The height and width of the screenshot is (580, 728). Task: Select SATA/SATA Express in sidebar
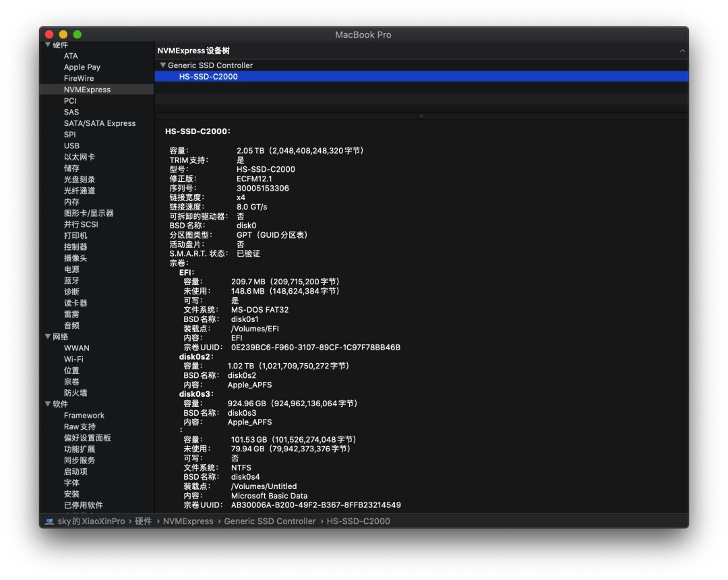100,123
